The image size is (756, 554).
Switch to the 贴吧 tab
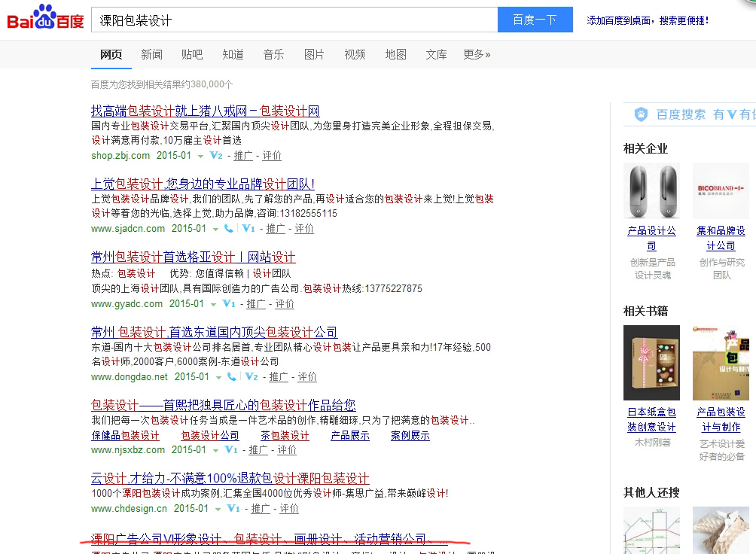pos(192,54)
